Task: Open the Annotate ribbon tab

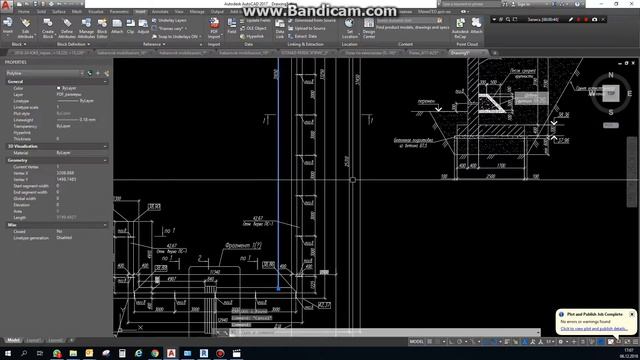Action: click(x=160, y=12)
